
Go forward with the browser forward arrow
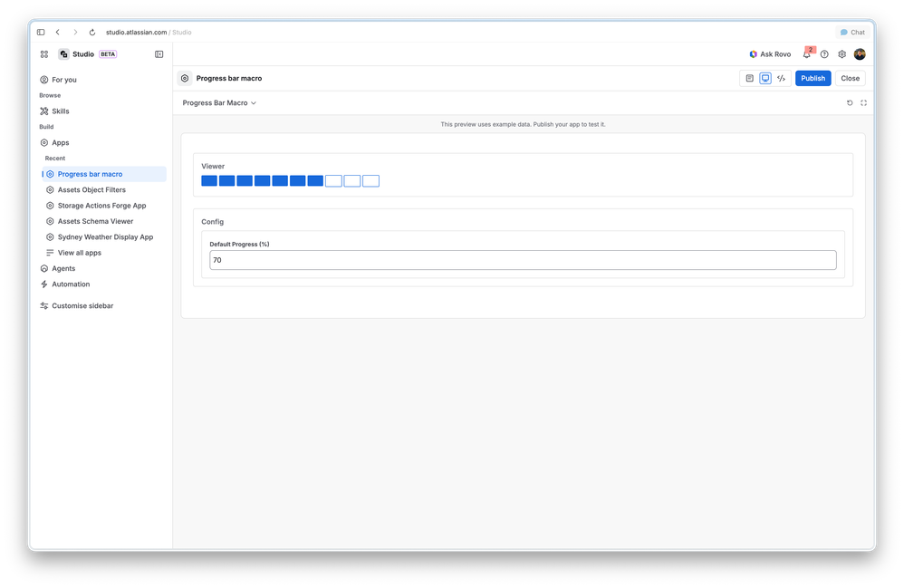tap(75, 33)
